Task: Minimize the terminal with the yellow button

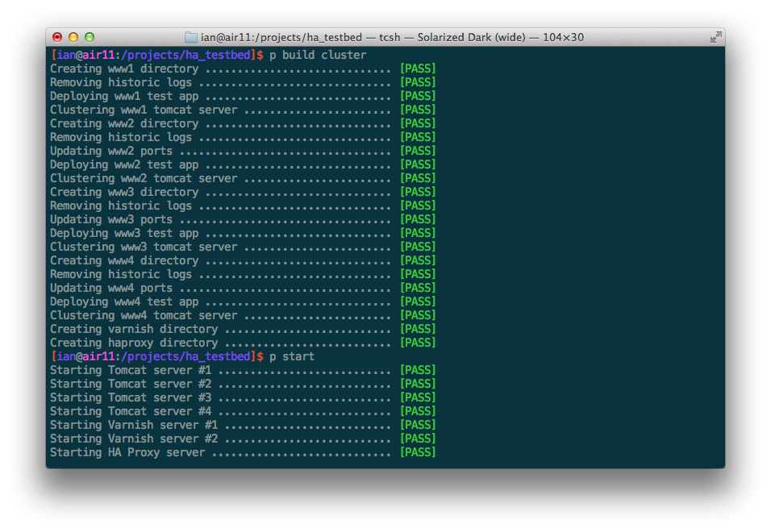Action: pos(73,37)
